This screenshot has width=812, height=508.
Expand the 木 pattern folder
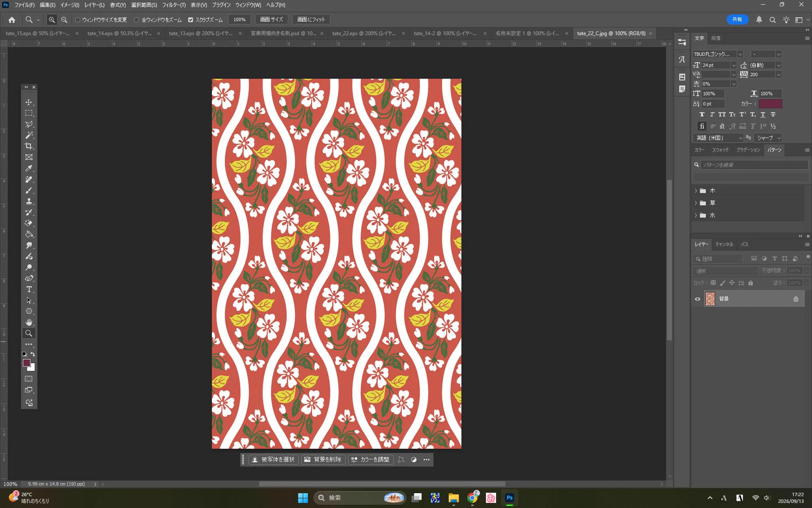pyautogui.click(x=696, y=191)
